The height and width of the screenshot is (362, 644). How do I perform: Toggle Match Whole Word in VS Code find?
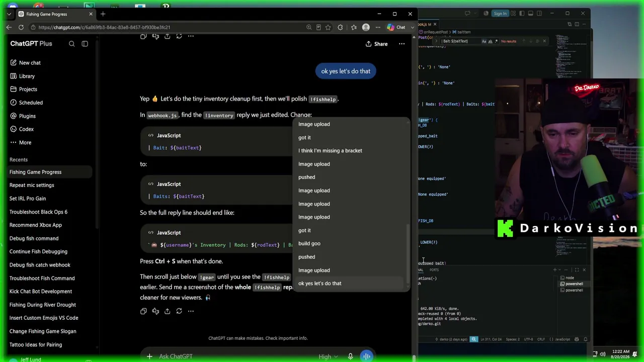tap(490, 41)
